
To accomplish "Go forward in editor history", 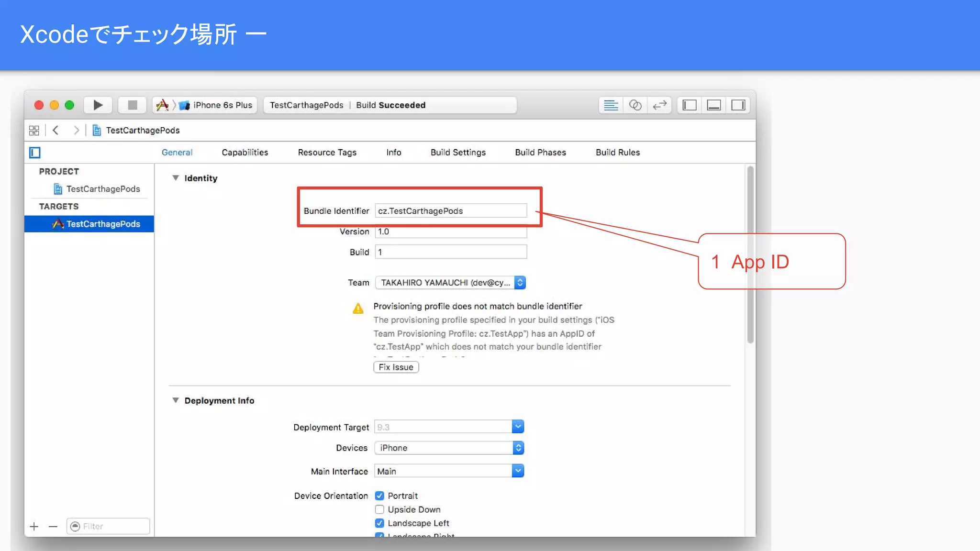I will click(76, 130).
